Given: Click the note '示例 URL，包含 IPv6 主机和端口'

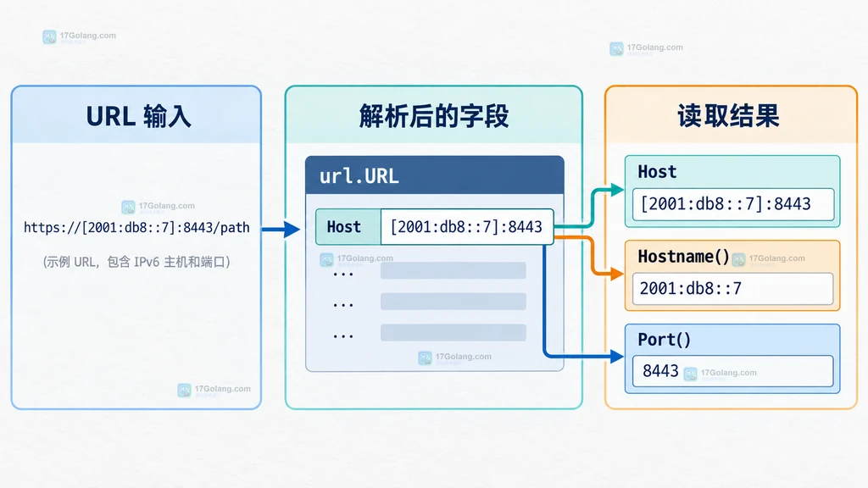Looking at the screenshot, I should point(136,262).
